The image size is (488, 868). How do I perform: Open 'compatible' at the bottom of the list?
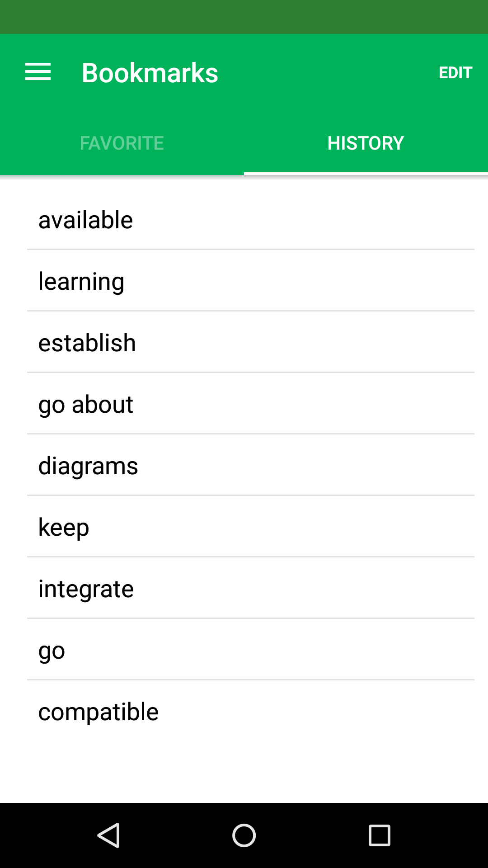click(x=99, y=711)
